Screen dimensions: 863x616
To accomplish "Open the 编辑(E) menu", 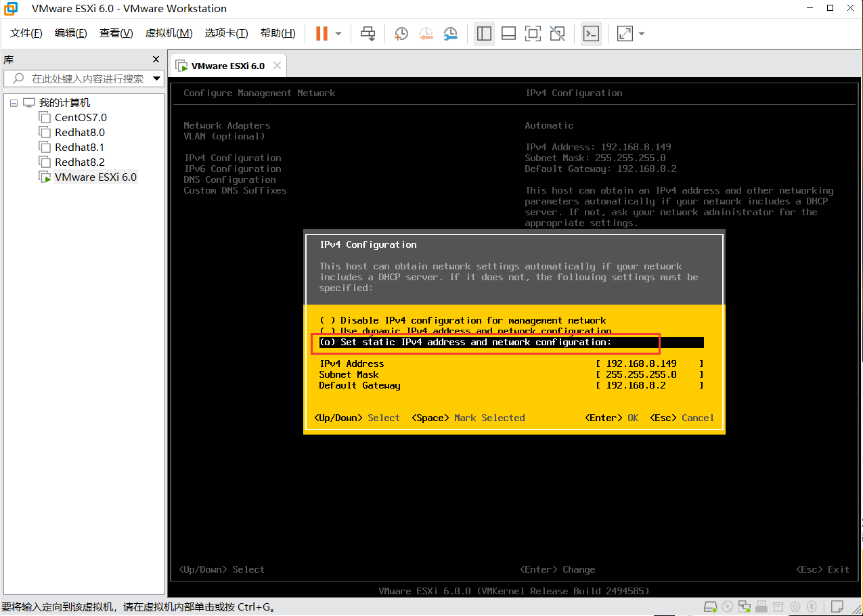I will [71, 33].
